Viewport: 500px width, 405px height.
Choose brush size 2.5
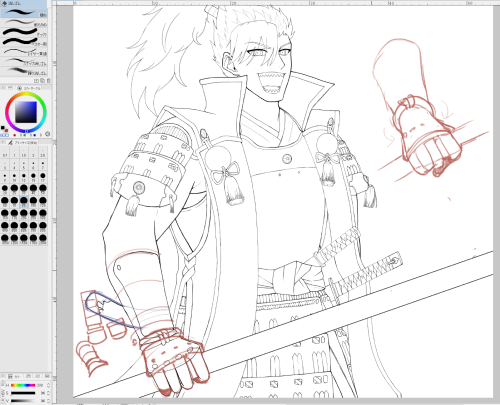click(43, 153)
